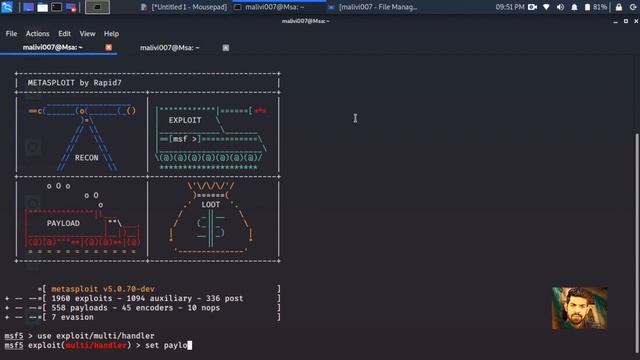
Task: Open the file manager panel launcher
Action: point(42,7)
